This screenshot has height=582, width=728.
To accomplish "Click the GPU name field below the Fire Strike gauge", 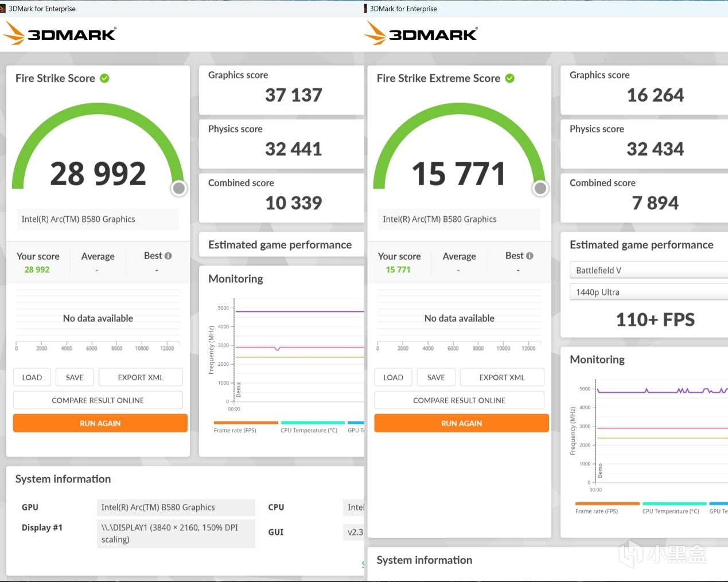I will point(98,219).
